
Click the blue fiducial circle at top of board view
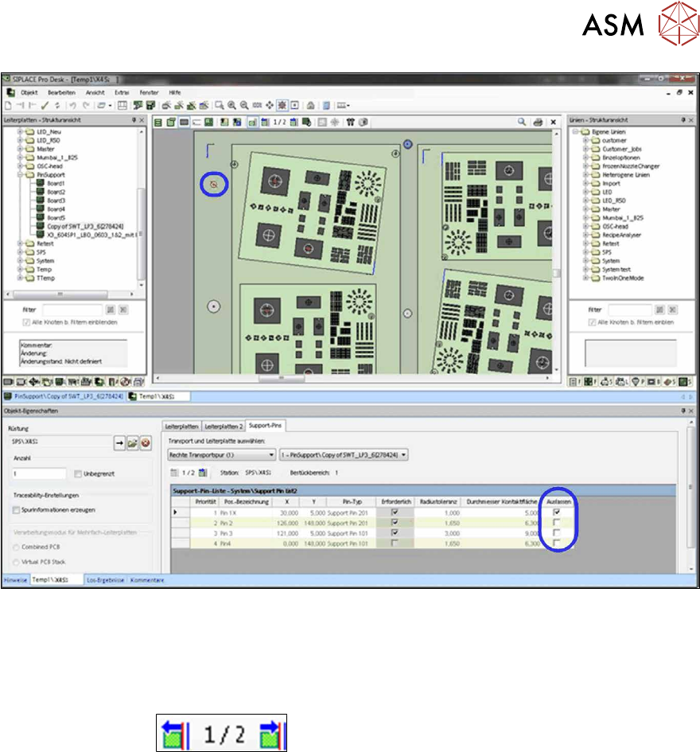coord(407,144)
